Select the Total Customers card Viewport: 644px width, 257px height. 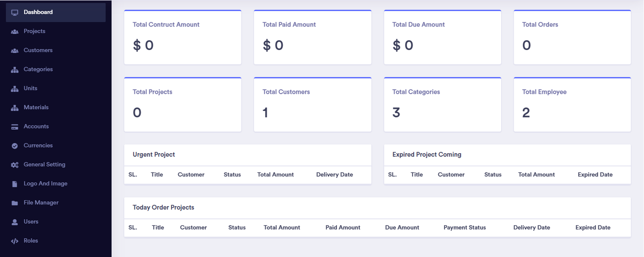[x=312, y=105]
